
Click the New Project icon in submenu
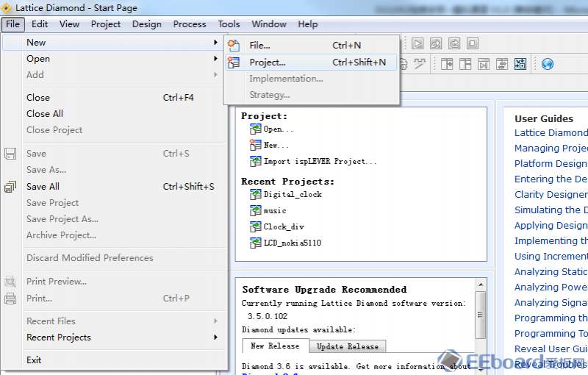pos(234,63)
